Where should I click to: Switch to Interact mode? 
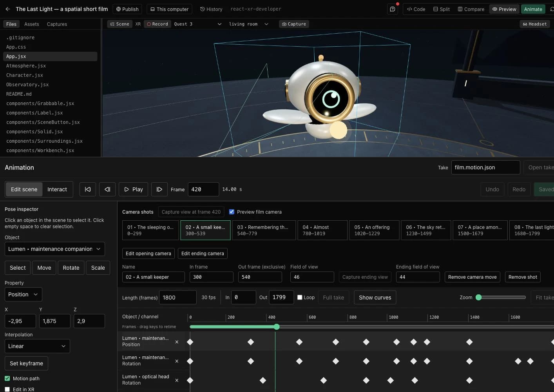coord(57,189)
